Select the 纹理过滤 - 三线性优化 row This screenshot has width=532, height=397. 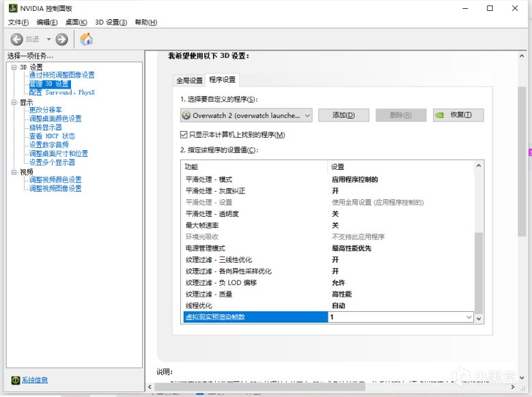[x=328, y=260]
